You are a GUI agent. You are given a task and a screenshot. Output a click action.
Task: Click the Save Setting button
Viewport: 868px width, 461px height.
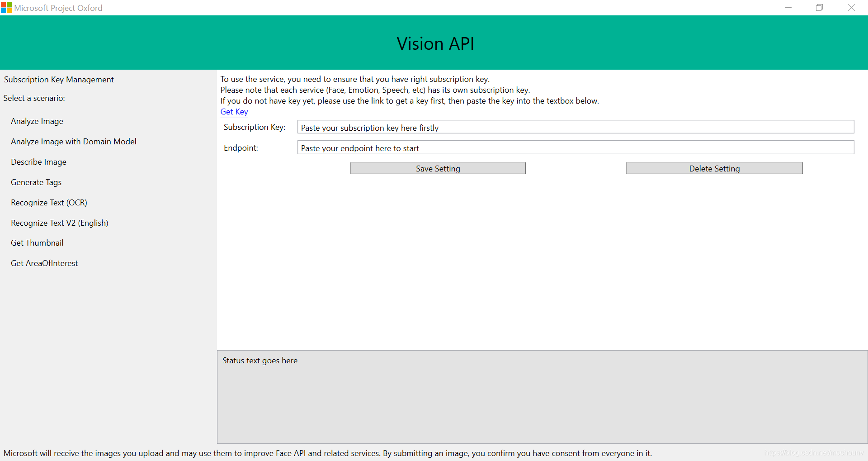coord(438,168)
